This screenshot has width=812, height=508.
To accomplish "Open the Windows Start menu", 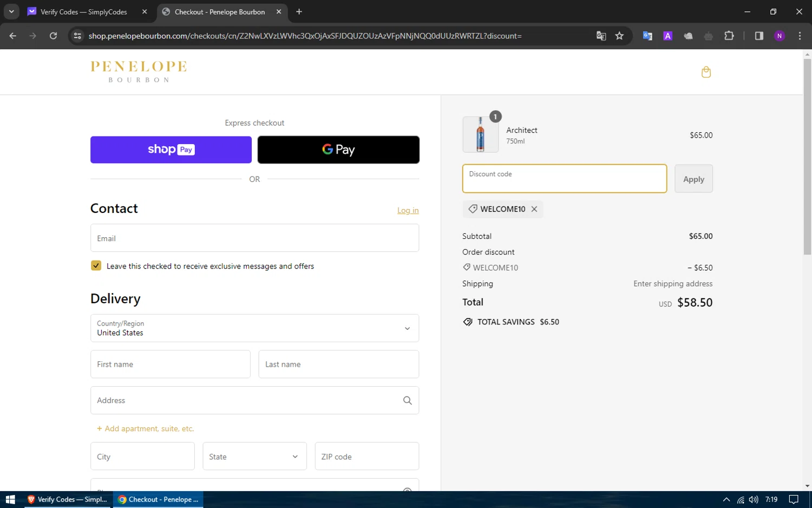I will (10, 499).
